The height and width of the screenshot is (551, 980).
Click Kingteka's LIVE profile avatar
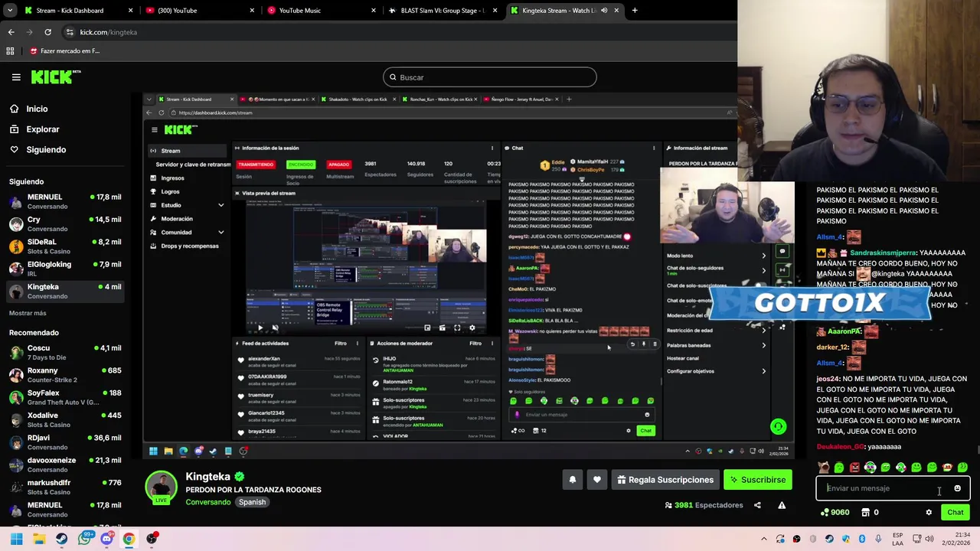point(162,487)
